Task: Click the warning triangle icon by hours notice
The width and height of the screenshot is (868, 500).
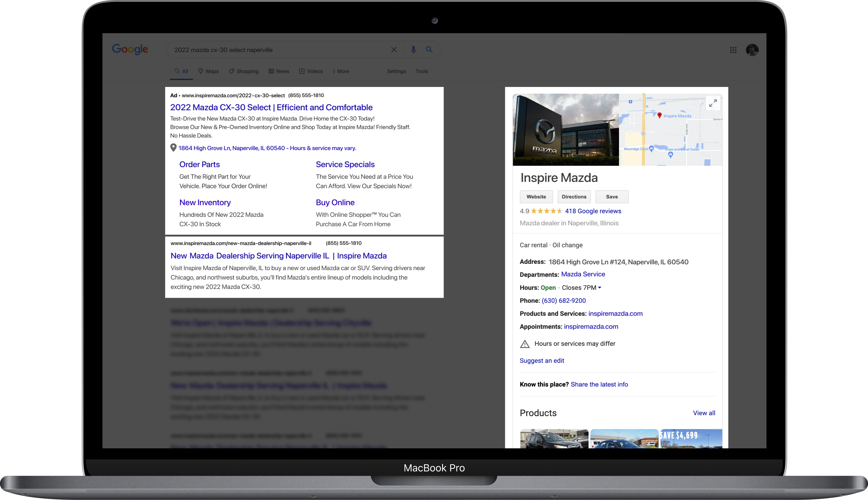Action: coord(525,344)
